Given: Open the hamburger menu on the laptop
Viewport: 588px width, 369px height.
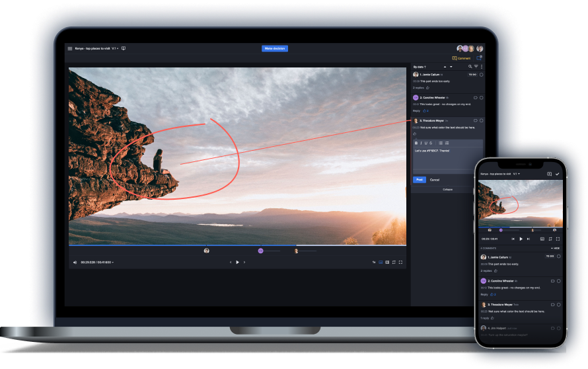Looking at the screenshot, I should [70, 48].
